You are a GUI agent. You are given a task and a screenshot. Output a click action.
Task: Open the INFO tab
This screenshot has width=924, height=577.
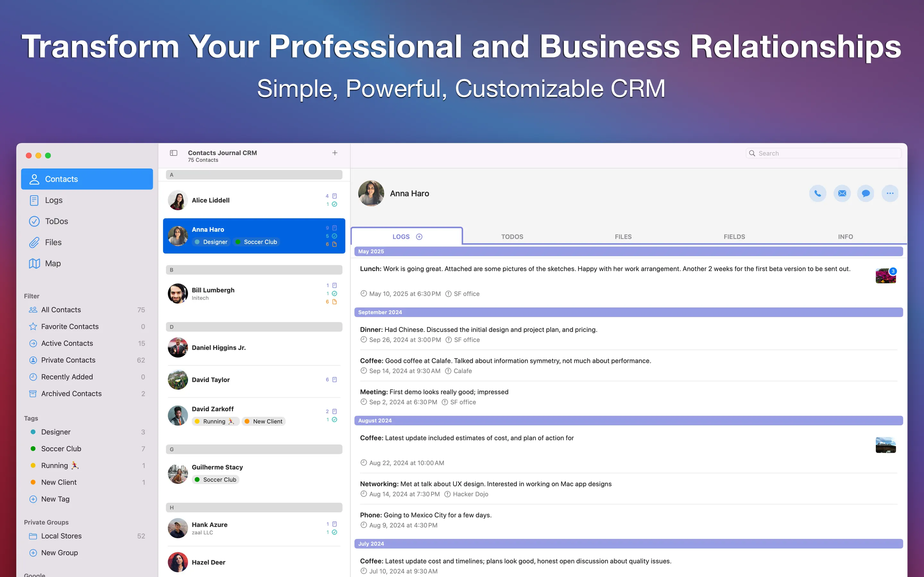pyautogui.click(x=845, y=237)
